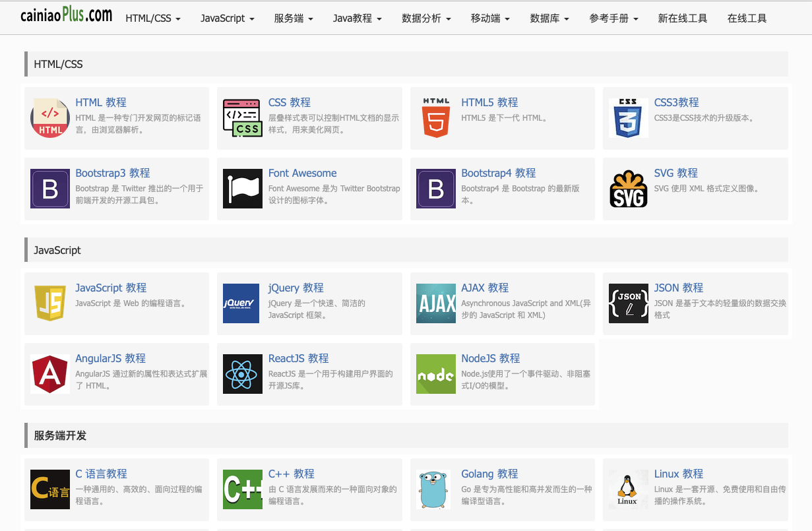
Task: Click the SVG logo icon
Action: (629, 189)
